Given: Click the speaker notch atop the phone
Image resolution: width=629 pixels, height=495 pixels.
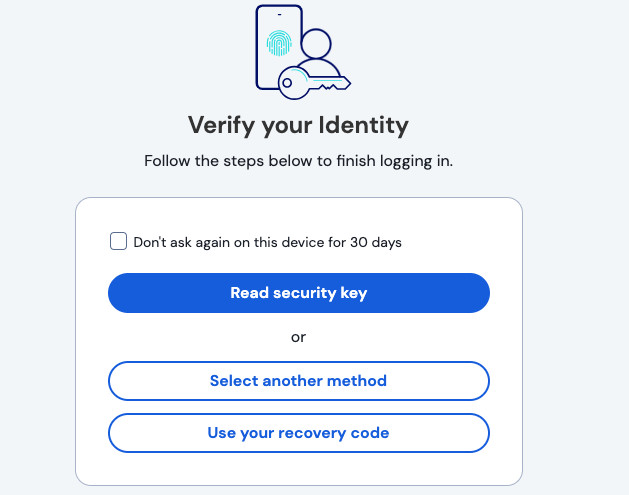Looking at the screenshot, I should pyautogui.click(x=280, y=13).
